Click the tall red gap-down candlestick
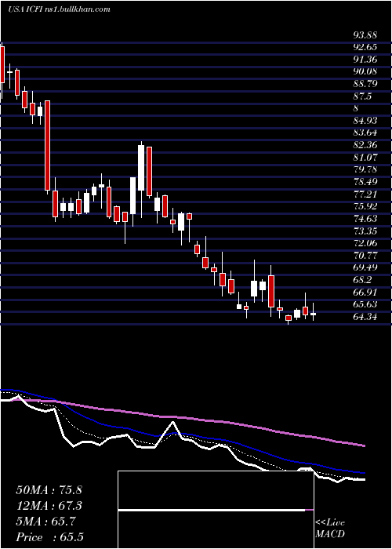Image resolution: width=392 pixels, height=549 pixels. point(47,145)
